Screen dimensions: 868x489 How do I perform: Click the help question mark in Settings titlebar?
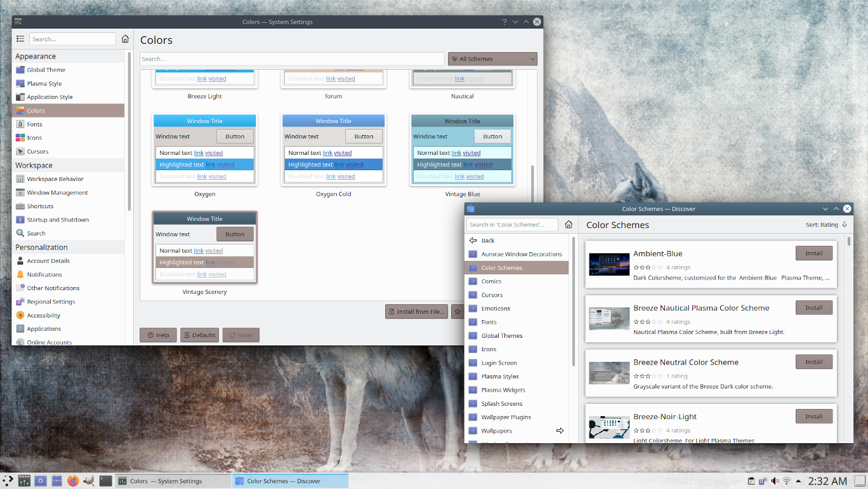(x=504, y=22)
